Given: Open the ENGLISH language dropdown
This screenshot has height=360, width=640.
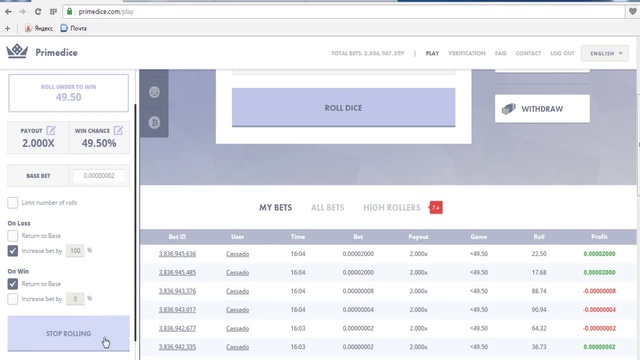Looking at the screenshot, I should [605, 53].
